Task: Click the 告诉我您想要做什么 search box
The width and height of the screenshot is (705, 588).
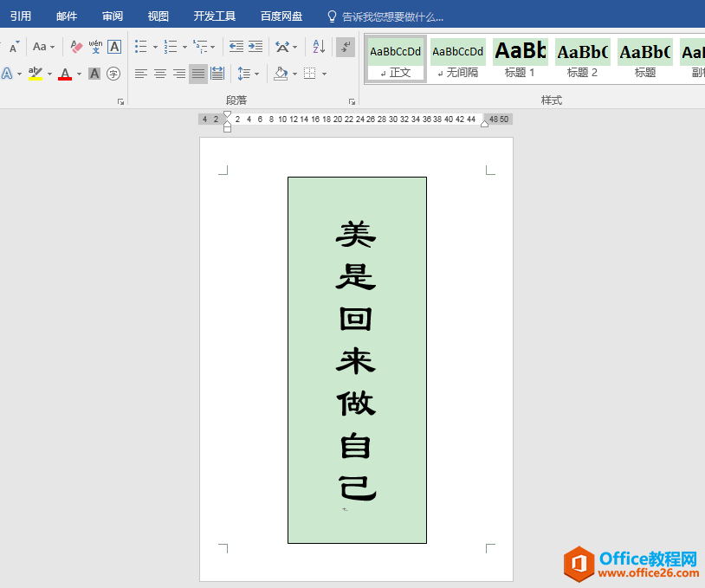Action: pyautogui.click(x=392, y=16)
